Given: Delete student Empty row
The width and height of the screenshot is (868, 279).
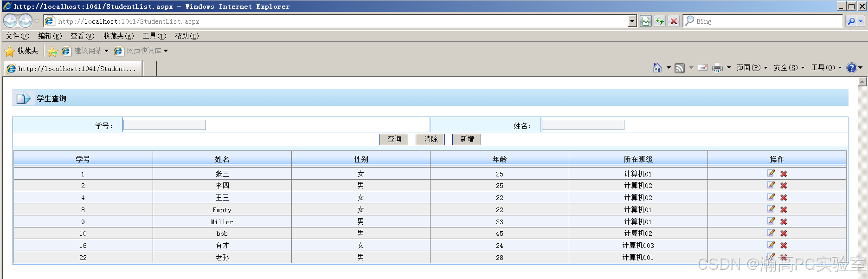Looking at the screenshot, I should click(x=784, y=209).
